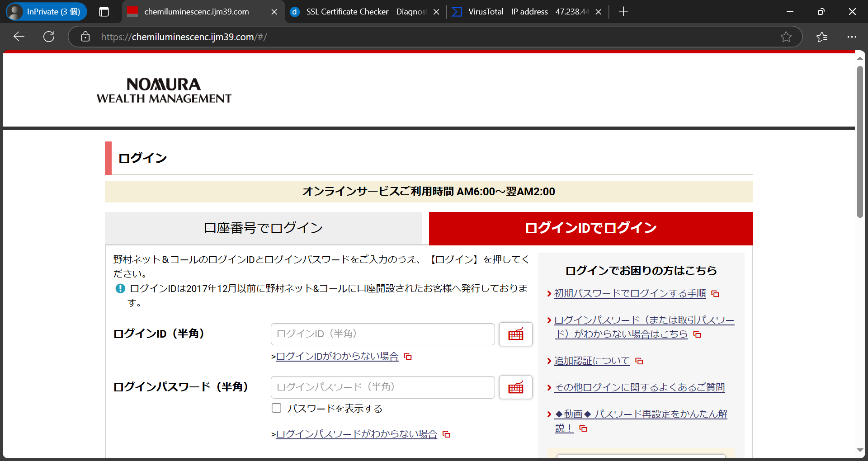
Task: Open その他ログインに関するよくあるご質問 link
Action: coord(639,387)
